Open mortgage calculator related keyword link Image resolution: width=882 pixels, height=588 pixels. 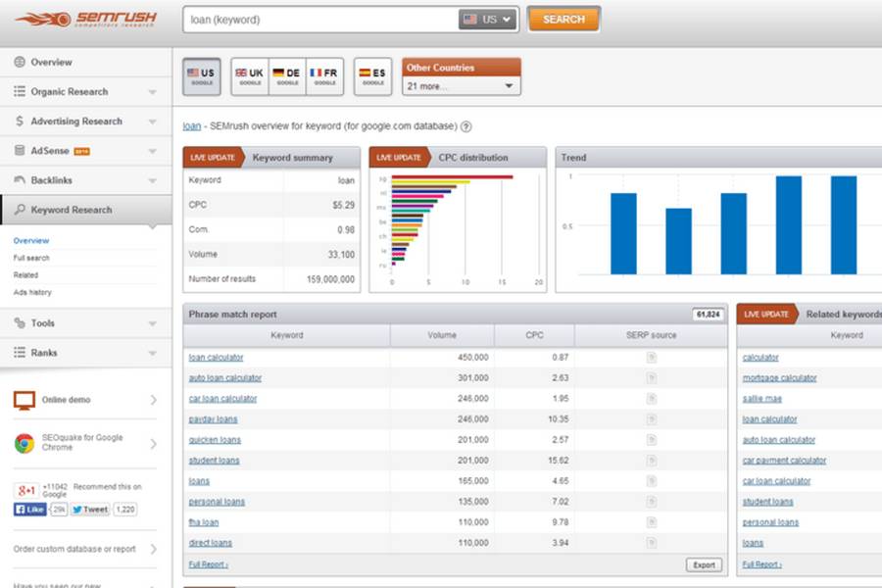[779, 378]
